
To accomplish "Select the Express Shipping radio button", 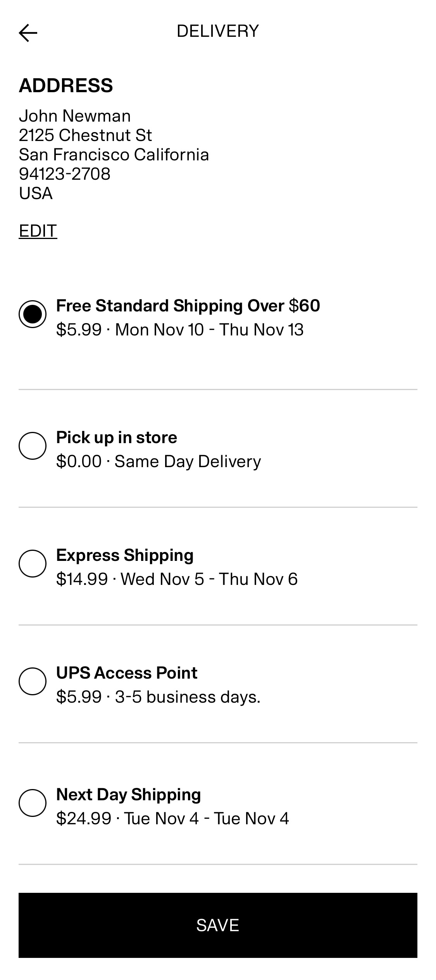I will click(x=33, y=564).
